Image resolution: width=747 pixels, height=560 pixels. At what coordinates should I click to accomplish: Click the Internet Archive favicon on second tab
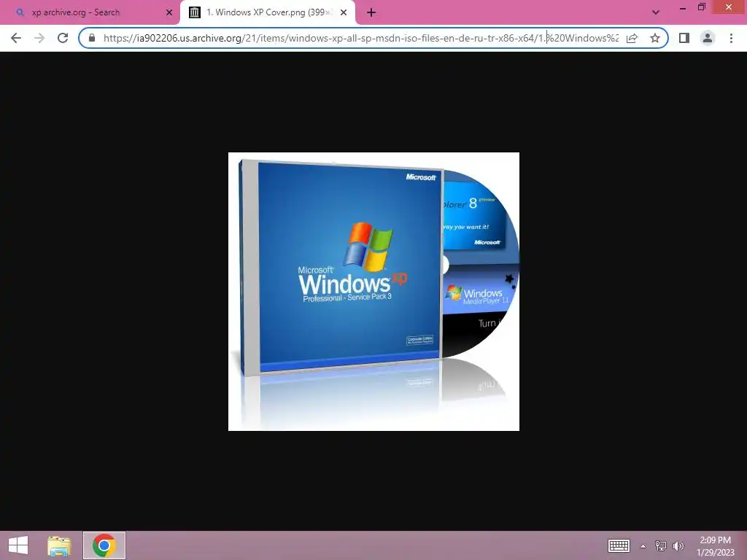194,12
